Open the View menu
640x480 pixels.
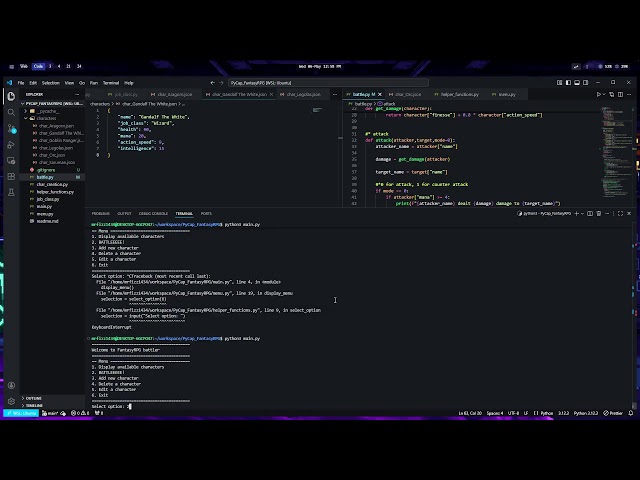(x=69, y=83)
